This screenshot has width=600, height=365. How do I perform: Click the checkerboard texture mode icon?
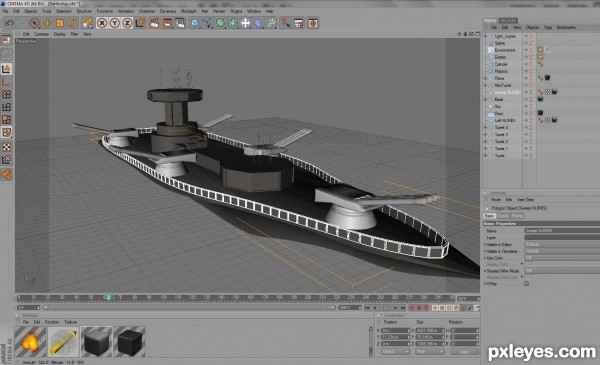point(7,147)
